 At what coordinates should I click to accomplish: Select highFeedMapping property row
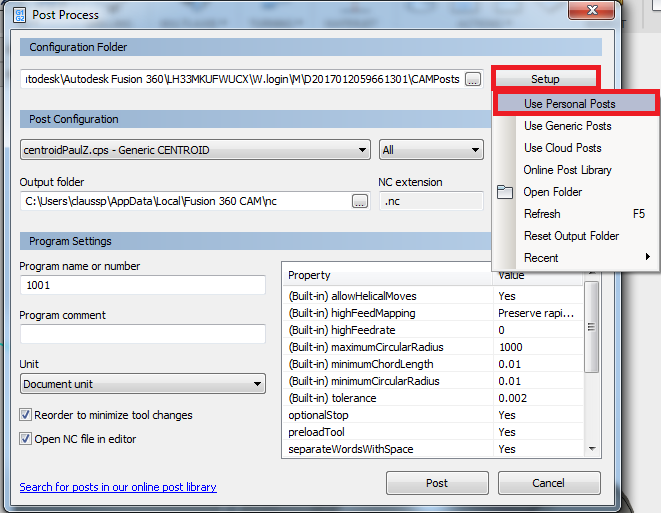click(433, 313)
